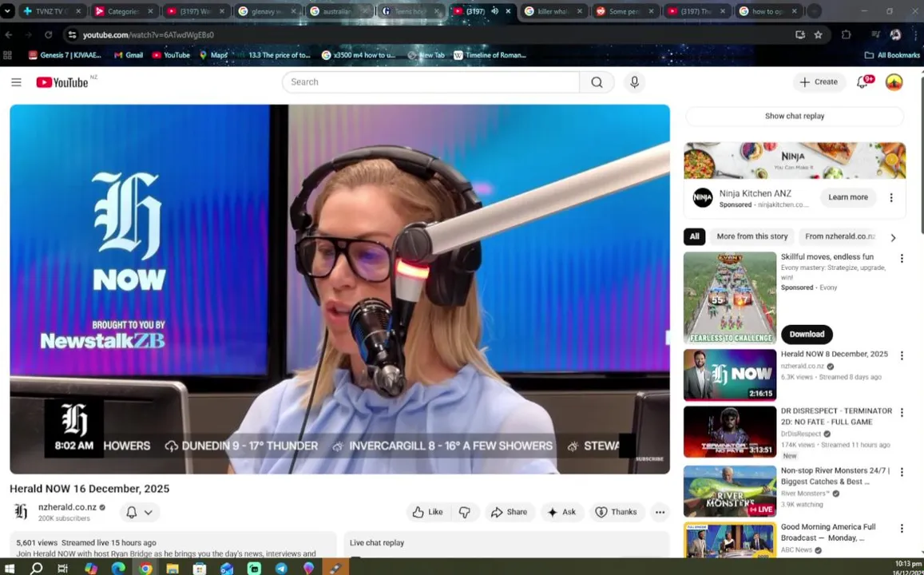Viewport: 924px width, 575px height.
Task: Open Herald NOW 8 December thumbnail
Action: click(x=729, y=375)
